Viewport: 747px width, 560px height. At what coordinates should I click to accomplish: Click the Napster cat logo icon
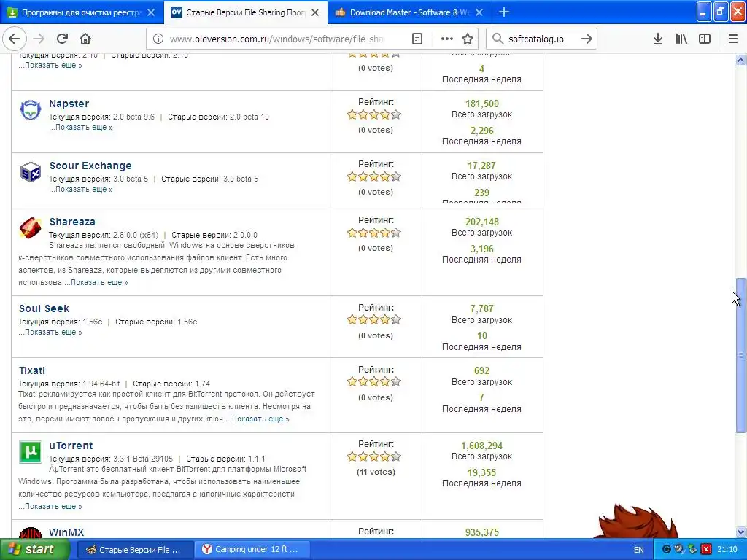click(x=31, y=110)
